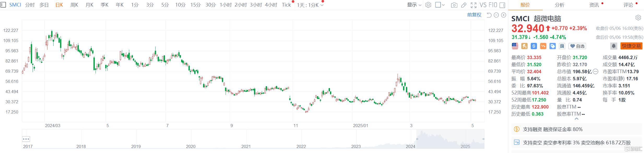Screen dimensions: 644x153
Task: Open the F10 company info
Action: click(493, 5)
